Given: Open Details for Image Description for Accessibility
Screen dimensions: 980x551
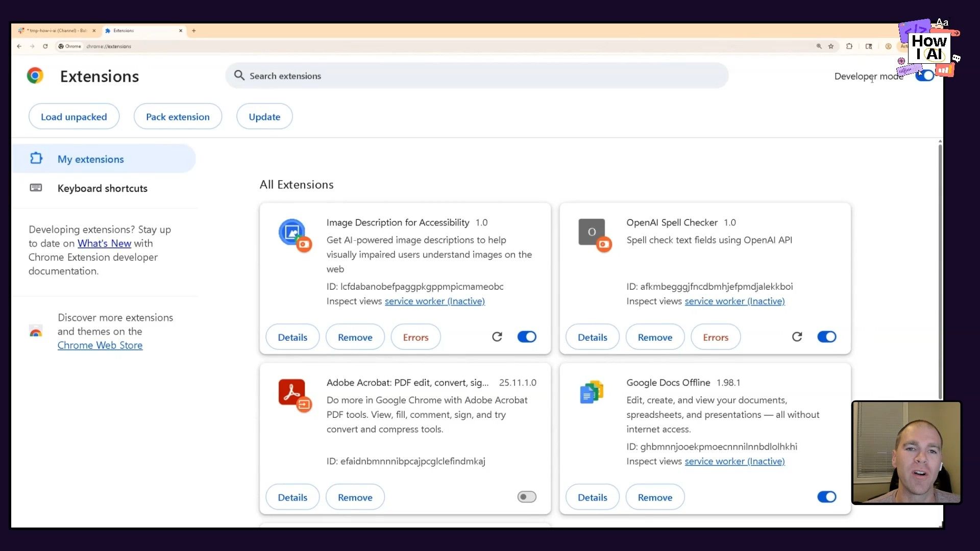Looking at the screenshot, I should (x=292, y=337).
